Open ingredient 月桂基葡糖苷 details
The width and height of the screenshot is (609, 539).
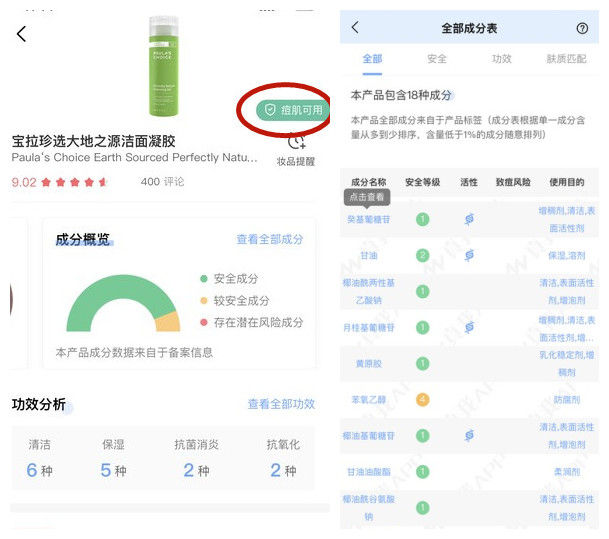pos(369,328)
